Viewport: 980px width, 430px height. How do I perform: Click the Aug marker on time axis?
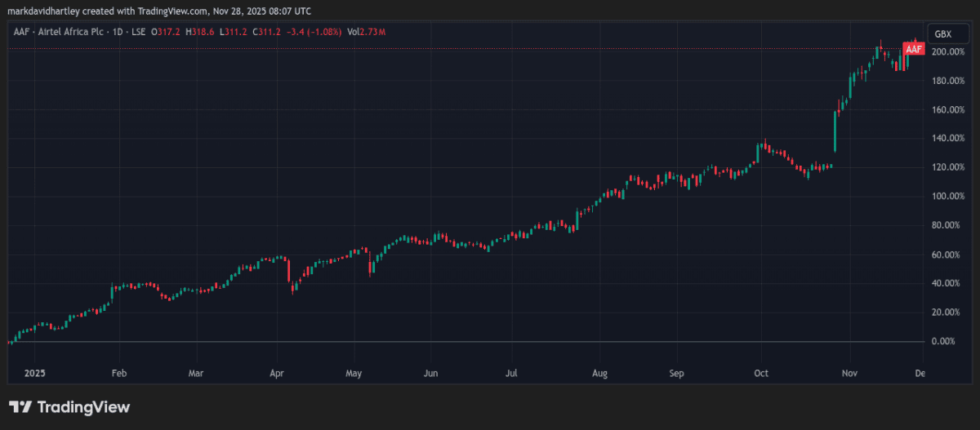(599, 373)
